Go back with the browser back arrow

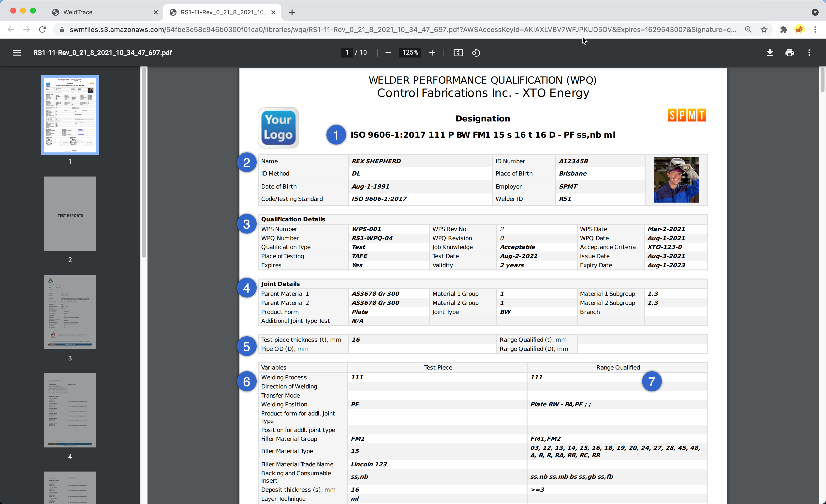[11, 30]
